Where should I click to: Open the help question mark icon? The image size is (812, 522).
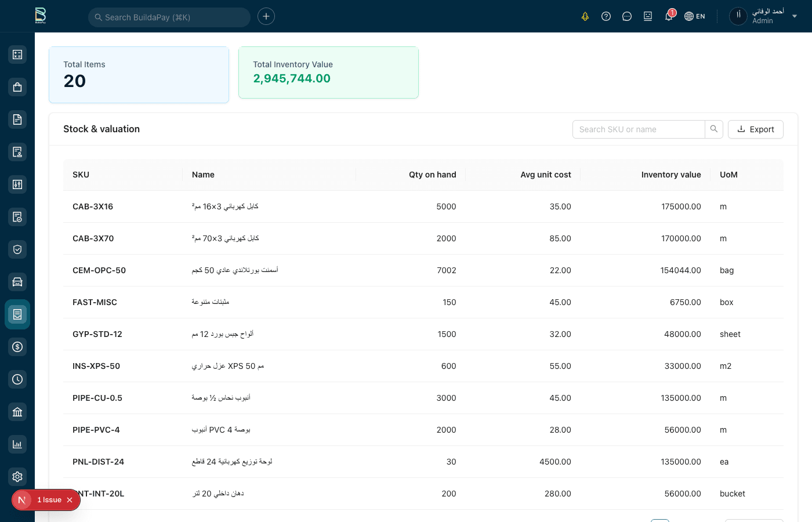[x=606, y=16]
